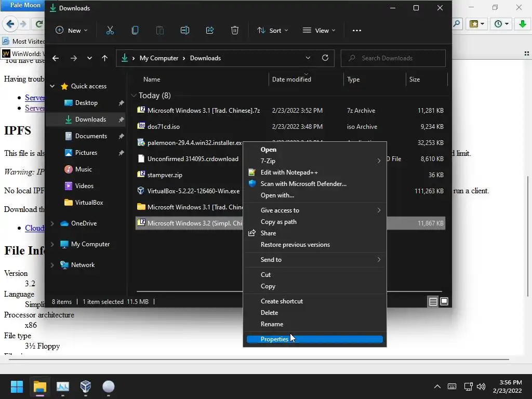Choose Scan with Microsoft Defender

click(x=314, y=184)
